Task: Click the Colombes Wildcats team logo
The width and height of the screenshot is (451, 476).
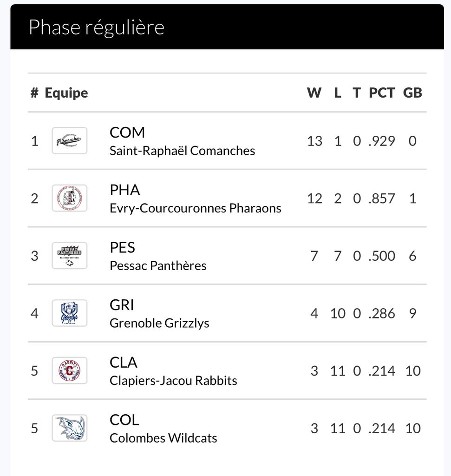Action: point(69,428)
